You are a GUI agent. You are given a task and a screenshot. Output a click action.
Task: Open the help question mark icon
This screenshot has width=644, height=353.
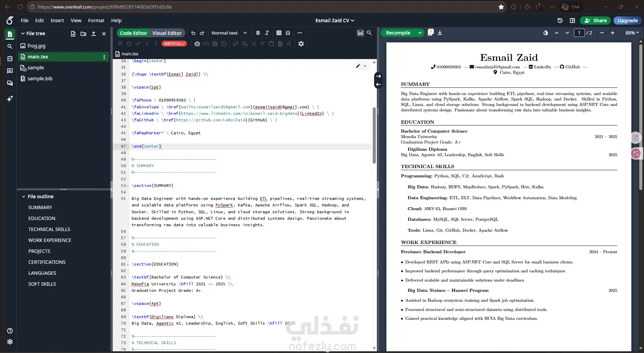coord(10,331)
